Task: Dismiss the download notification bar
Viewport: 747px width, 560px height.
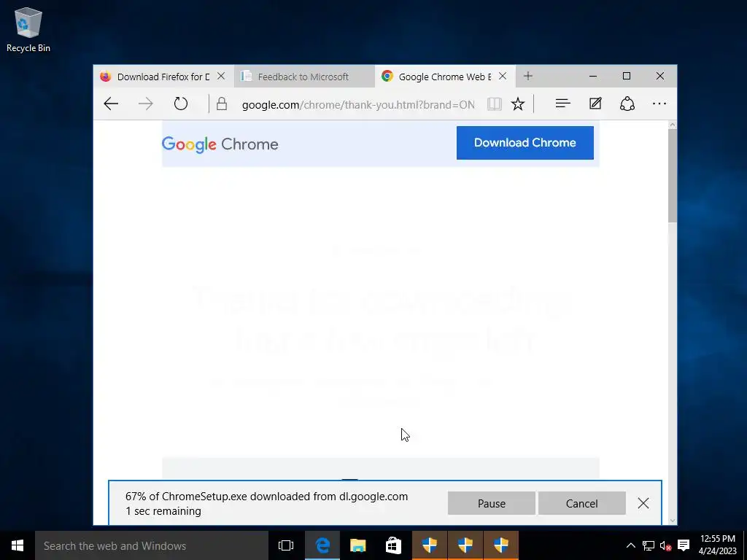Action: (643, 503)
